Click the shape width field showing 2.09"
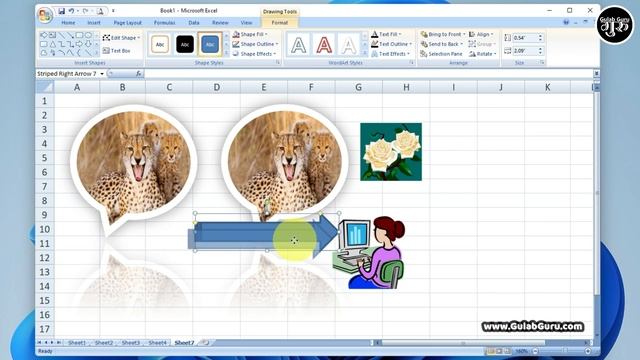The image size is (640, 360). [524, 51]
